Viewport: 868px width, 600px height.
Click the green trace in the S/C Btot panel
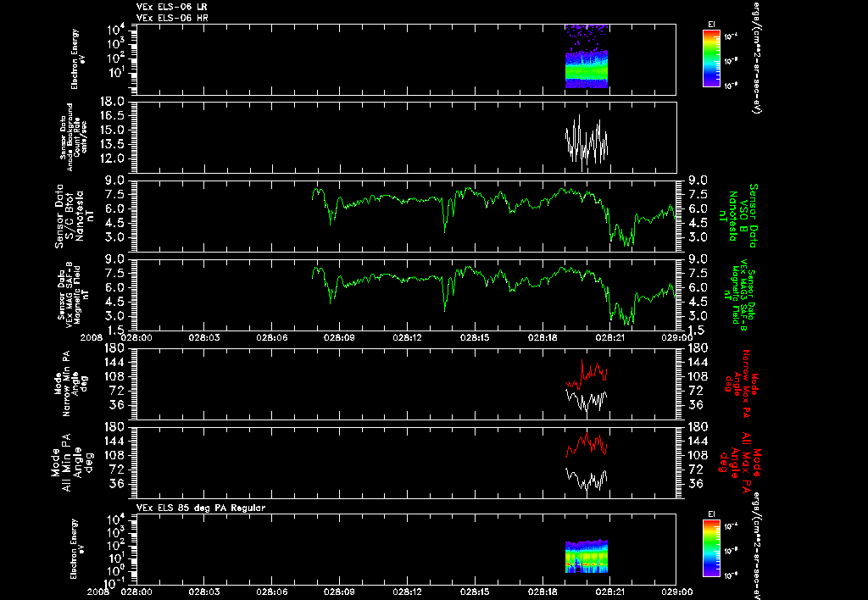(x=494, y=216)
